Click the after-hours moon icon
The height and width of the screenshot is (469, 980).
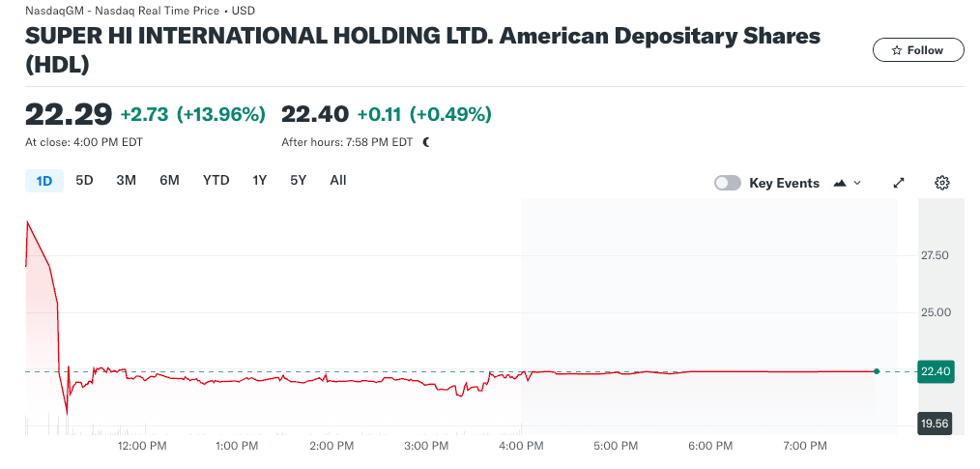point(426,142)
